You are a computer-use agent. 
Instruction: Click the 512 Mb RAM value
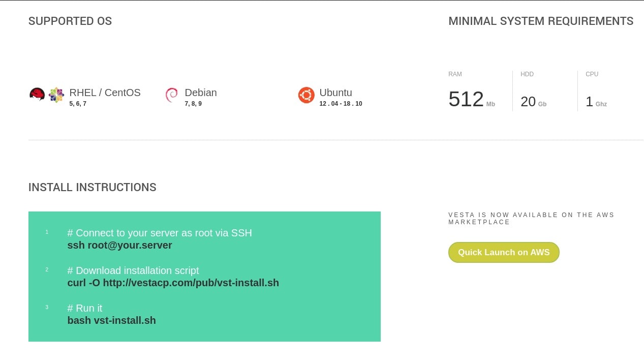[472, 99]
